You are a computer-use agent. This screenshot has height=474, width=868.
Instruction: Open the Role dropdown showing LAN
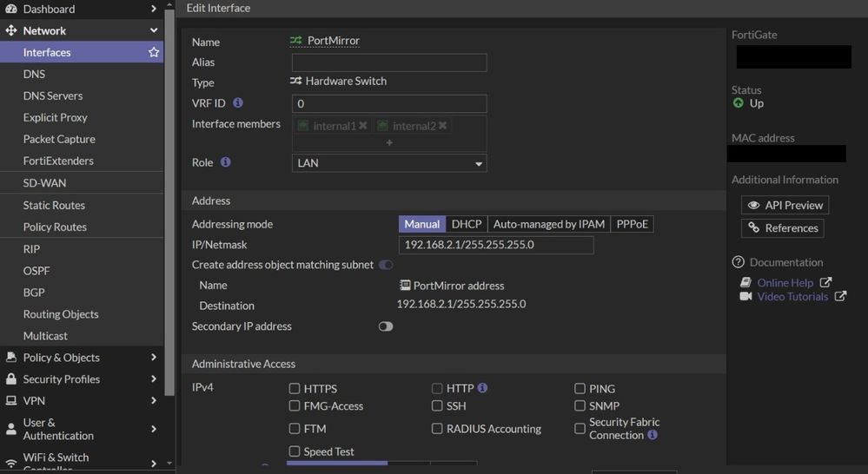[x=389, y=163]
